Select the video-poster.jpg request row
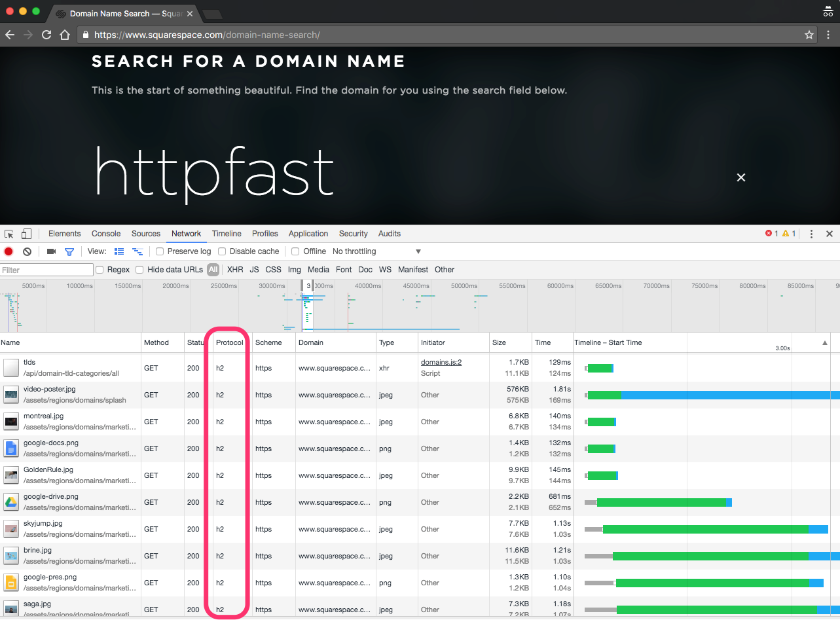Screen dimensions: 840x620 420,395
